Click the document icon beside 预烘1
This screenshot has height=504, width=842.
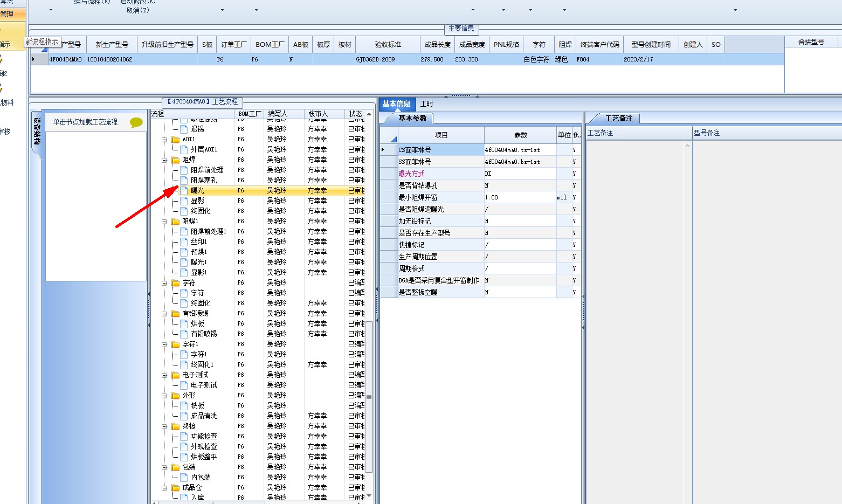tap(184, 252)
